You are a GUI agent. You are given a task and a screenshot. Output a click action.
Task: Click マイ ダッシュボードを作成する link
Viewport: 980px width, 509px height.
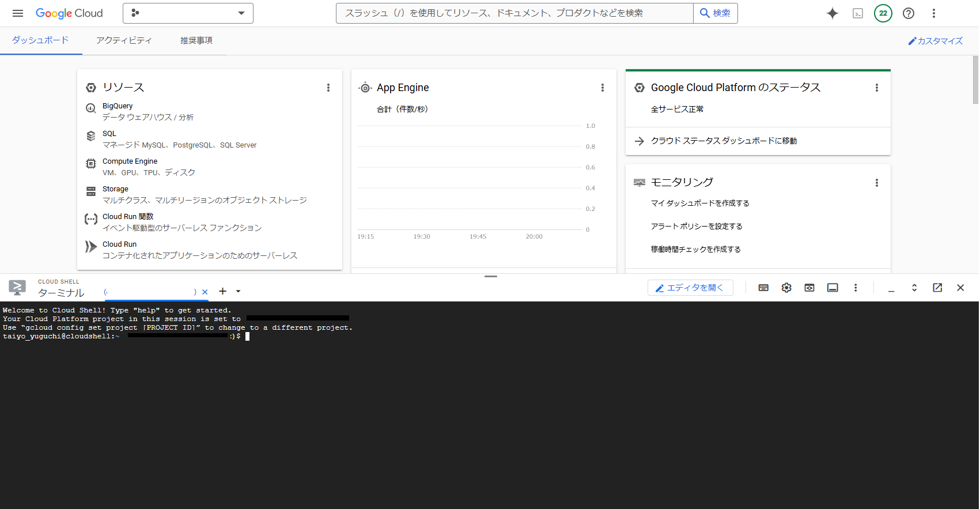(x=700, y=203)
